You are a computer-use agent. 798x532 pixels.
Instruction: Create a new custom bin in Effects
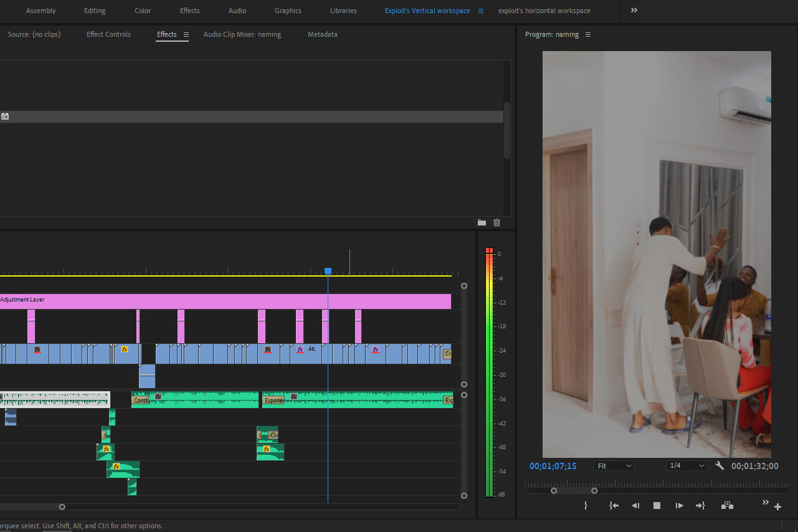tap(482, 222)
